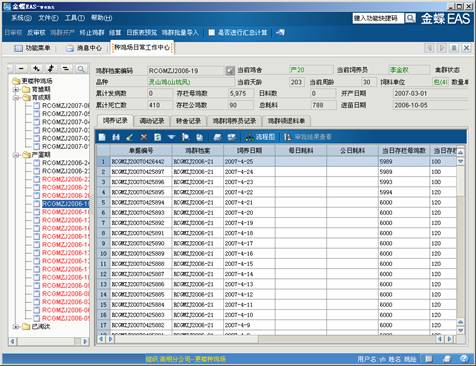Image resolution: width=476 pixels, height=366 pixels.
Task: Click the cell with date 2007-4-16
Action: [x=249, y=254]
